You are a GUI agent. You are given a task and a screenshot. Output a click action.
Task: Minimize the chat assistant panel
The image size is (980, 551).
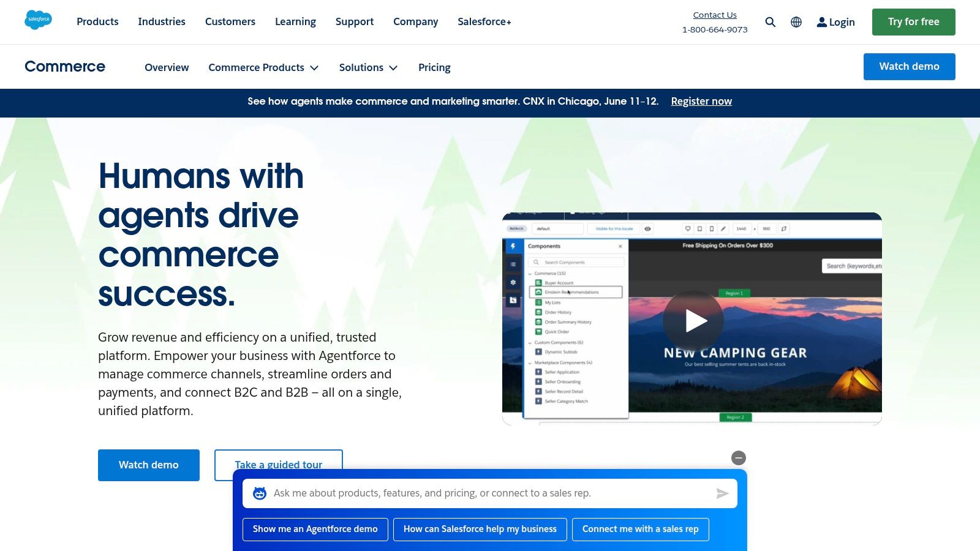[x=739, y=458]
